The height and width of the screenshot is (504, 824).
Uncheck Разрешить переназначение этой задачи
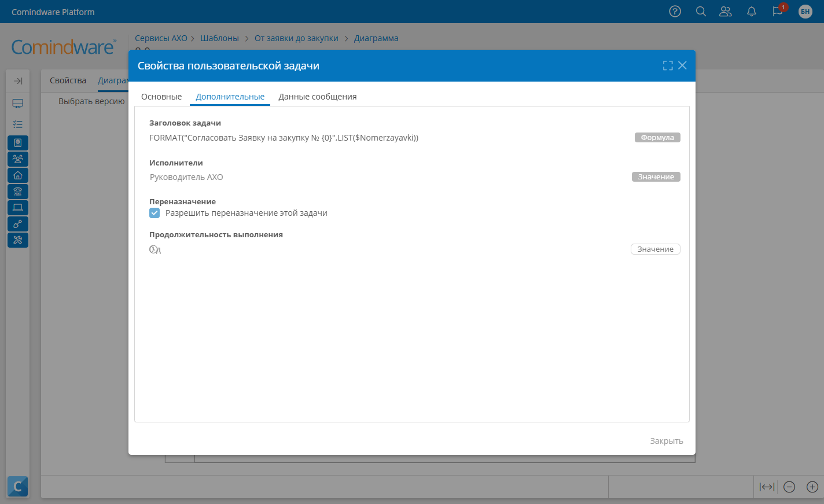[x=154, y=213]
